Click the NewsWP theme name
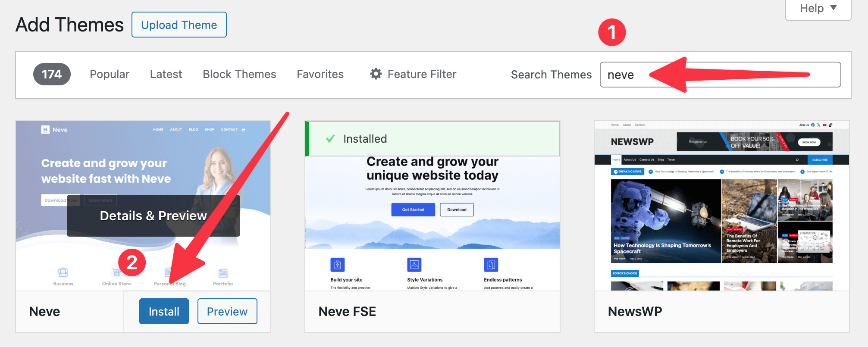This screenshot has width=868, height=347. (x=635, y=311)
